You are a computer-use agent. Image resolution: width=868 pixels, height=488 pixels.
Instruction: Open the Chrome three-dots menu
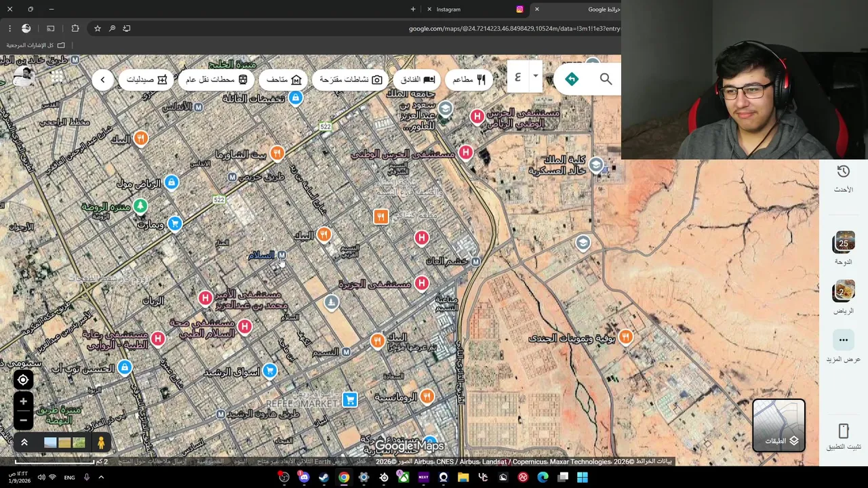(x=9, y=28)
